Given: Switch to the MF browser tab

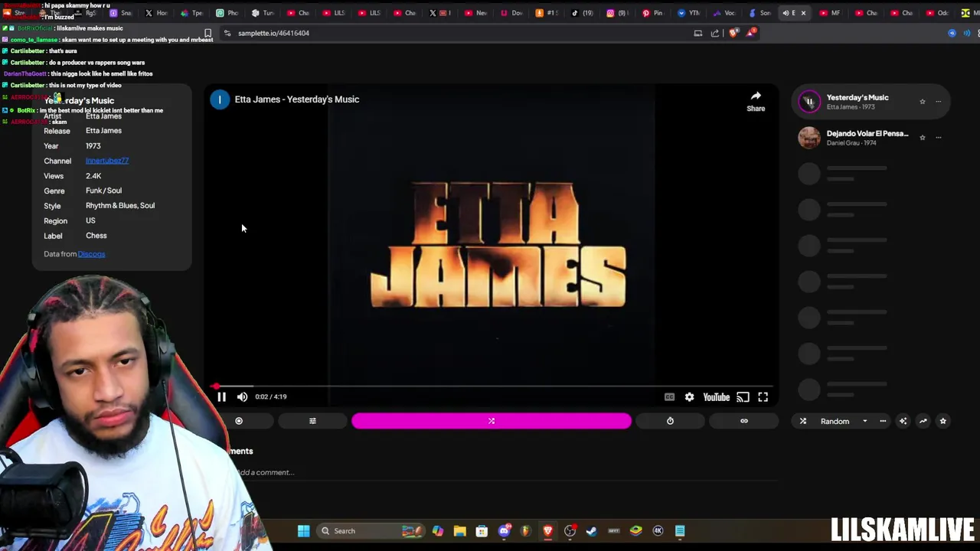Looking at the screenshot, I should [831, 13].
